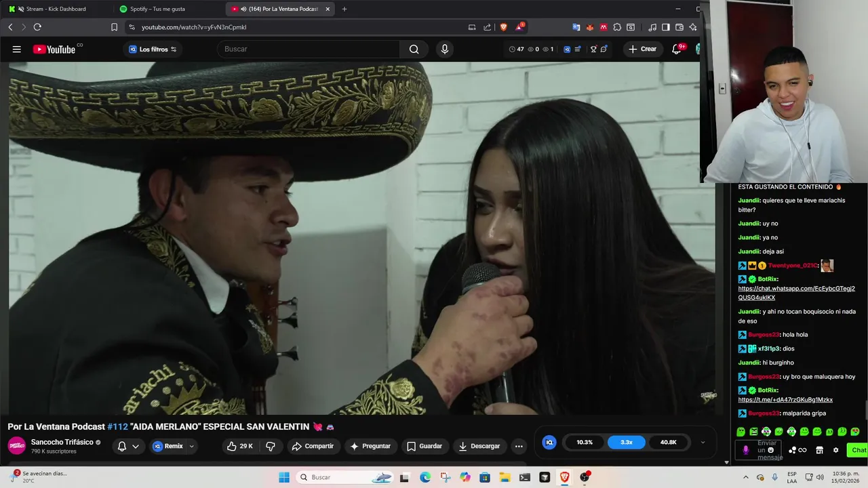Expand the vidIQ stats chevron
Viewport: 868px width, 488px height.
(x=703, y=443)
